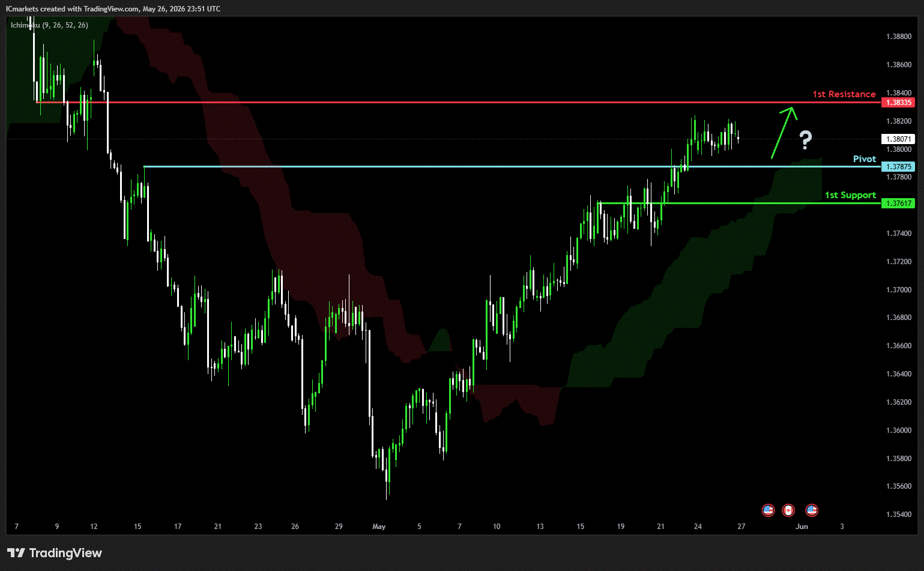Select the cyan 1.37875 pivot price tag
This screenshot has height=571, width=924.
(898, 167)
